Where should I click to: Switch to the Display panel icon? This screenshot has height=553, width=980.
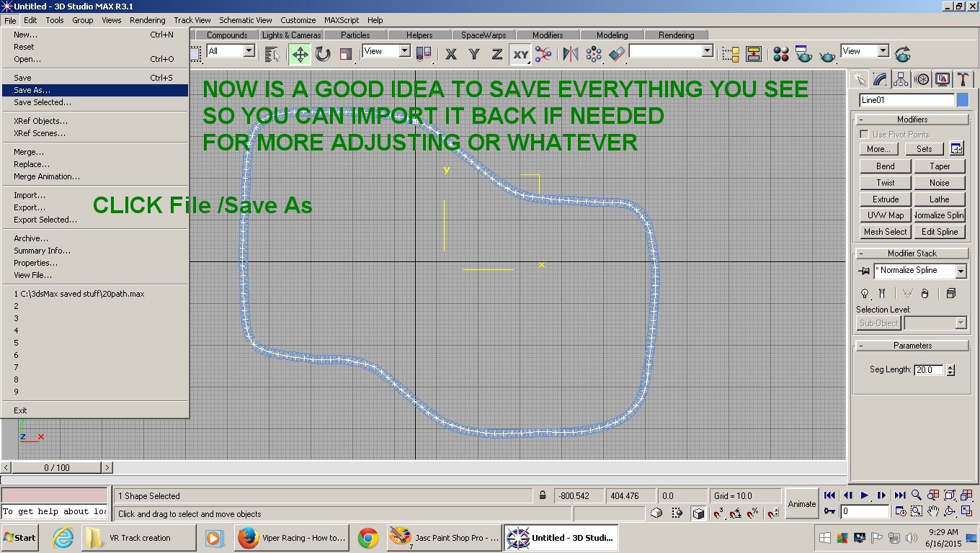pyautogui.click(x=943, y=79)
